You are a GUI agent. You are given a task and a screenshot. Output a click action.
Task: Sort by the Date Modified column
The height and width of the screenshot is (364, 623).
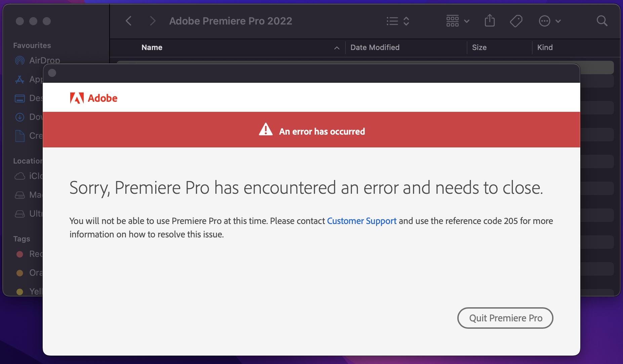(375, 47)
